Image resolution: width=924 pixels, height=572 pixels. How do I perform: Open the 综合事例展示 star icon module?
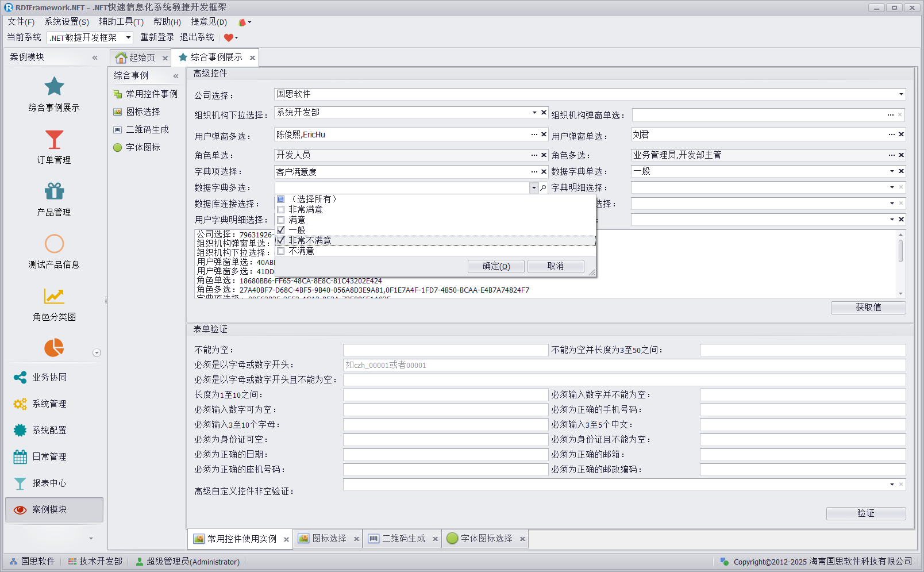tap(54, 87)
